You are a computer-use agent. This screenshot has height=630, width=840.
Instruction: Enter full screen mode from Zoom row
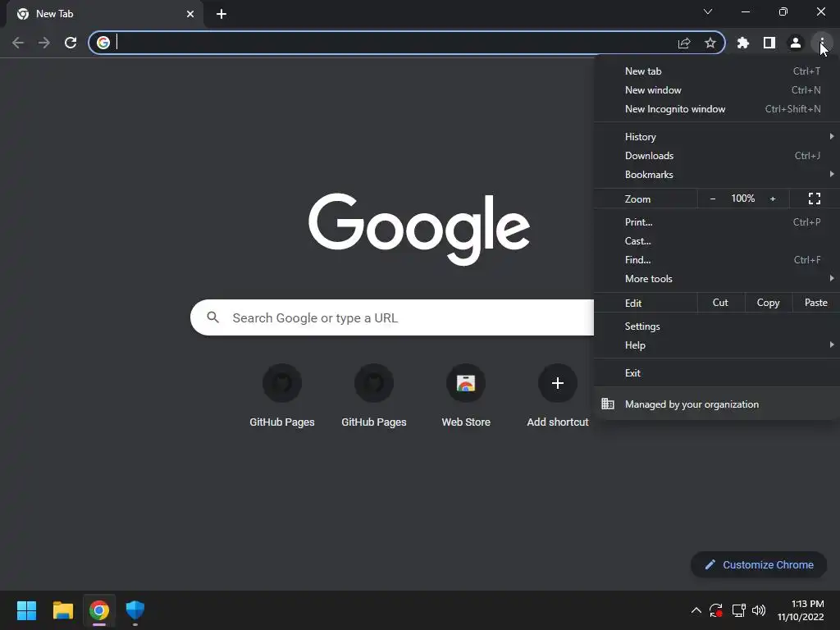click(815, 199)
